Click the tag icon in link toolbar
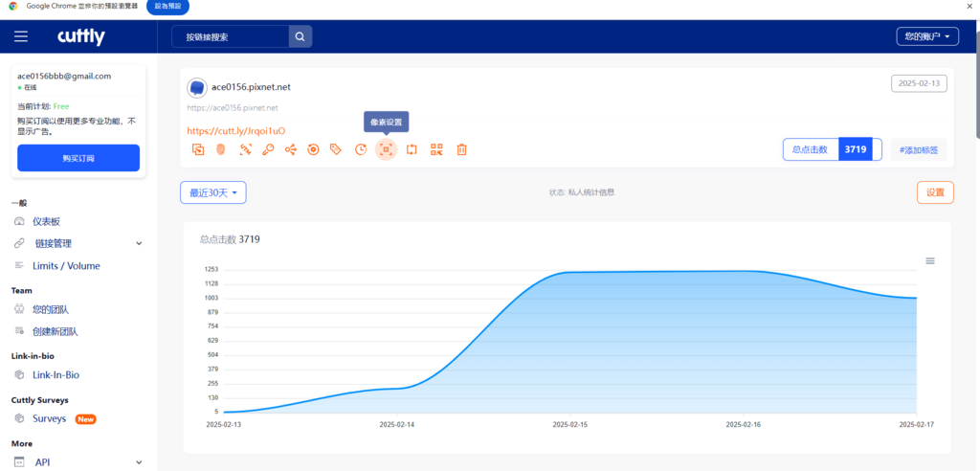Screen dimensions: 980x471 click(336, 149)
